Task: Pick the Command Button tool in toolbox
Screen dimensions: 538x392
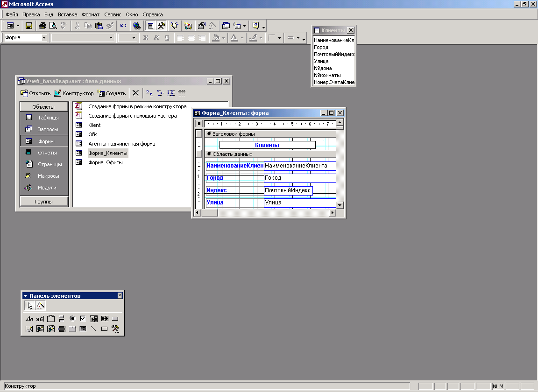Action: coord(115,319)
